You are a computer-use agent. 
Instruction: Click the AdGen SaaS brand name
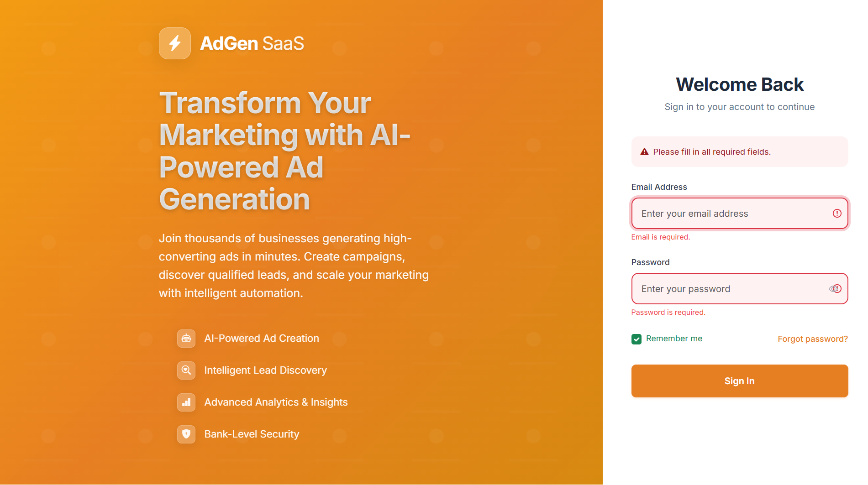click(252, 43)
